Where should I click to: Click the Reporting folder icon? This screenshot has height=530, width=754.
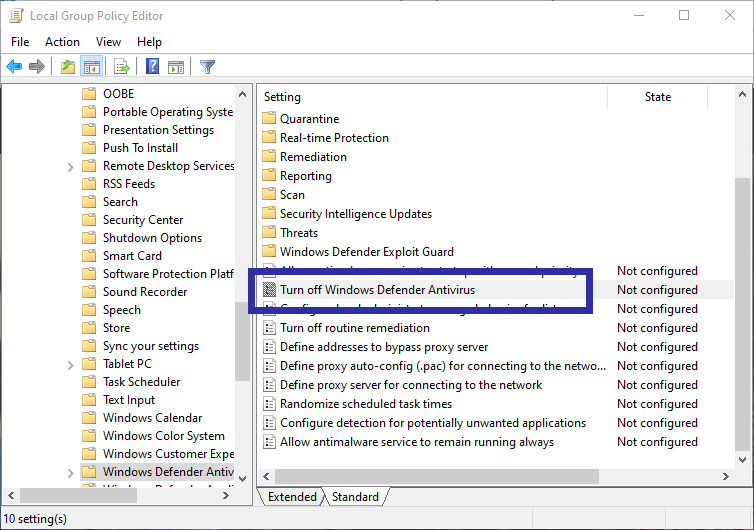(x=269, y=176)
